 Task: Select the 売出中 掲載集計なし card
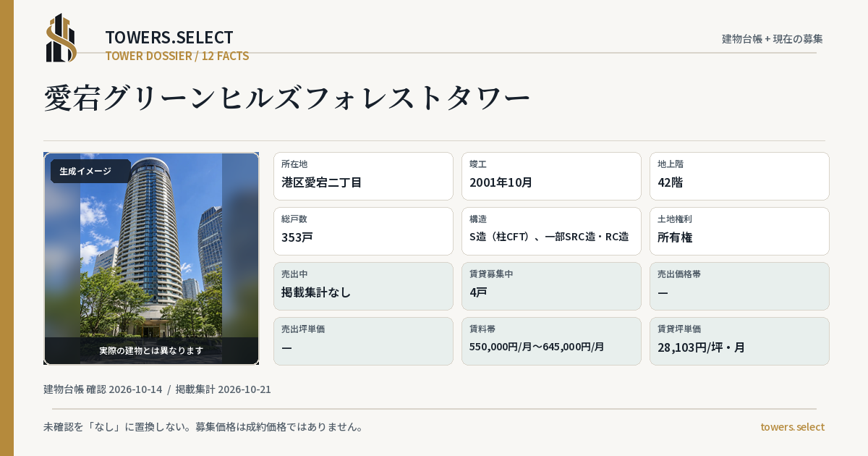point(363,286)
